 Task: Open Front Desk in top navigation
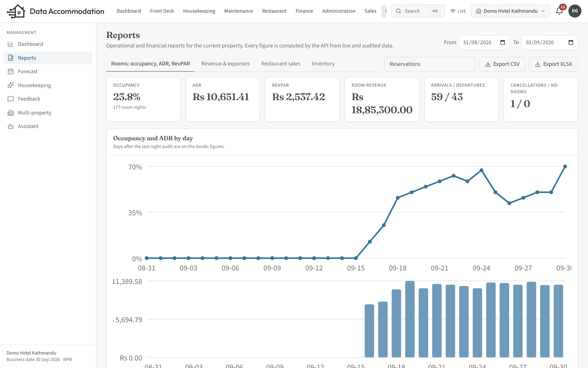tap(162, 11)
